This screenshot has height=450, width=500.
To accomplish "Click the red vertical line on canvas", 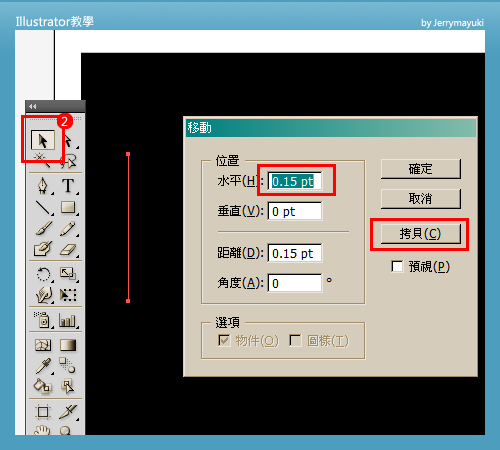I will (x=128, y=227).
